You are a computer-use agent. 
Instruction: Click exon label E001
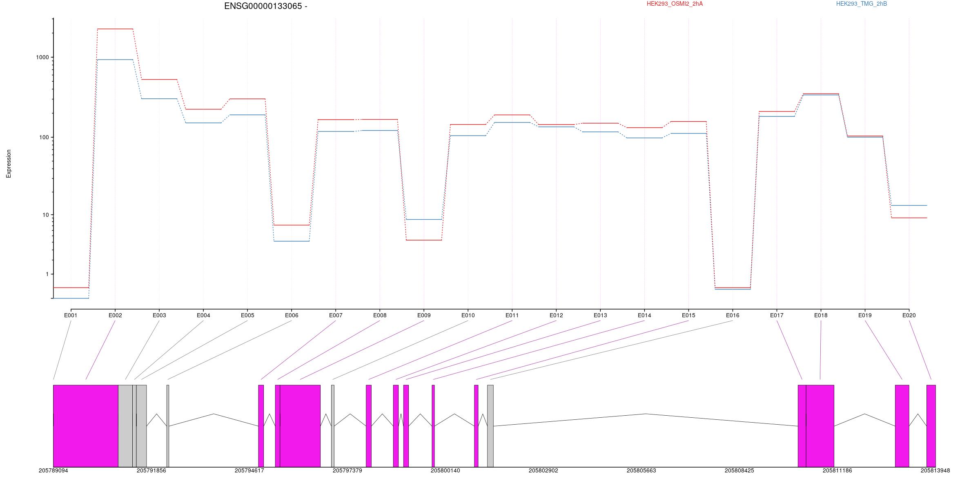(71, 315)
